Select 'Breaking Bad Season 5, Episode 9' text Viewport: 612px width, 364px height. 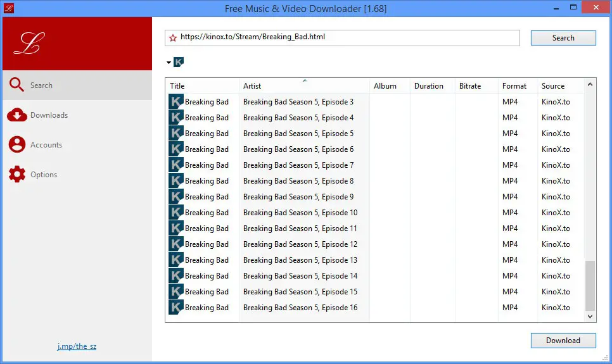(298, 197)
